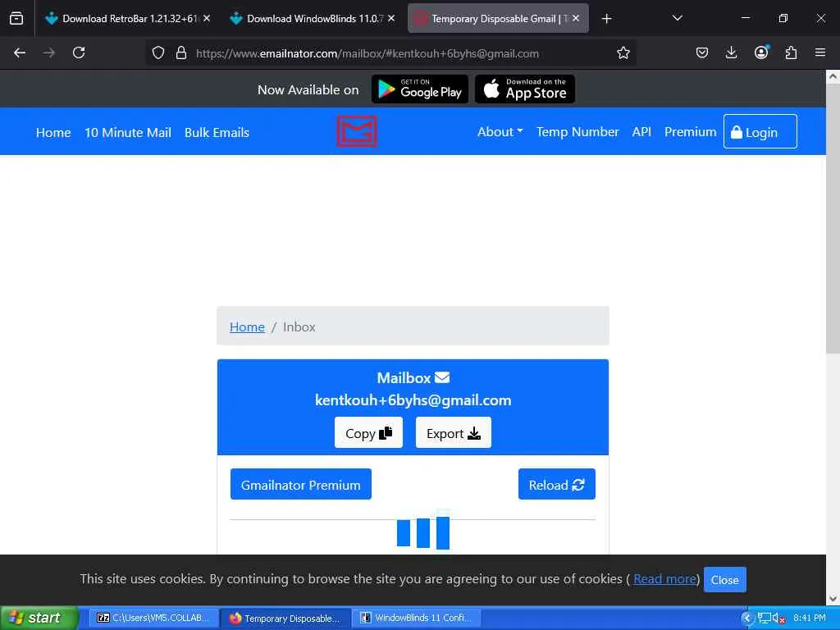
Task: Click the network connection tray icon
Action: click(764, 619)
